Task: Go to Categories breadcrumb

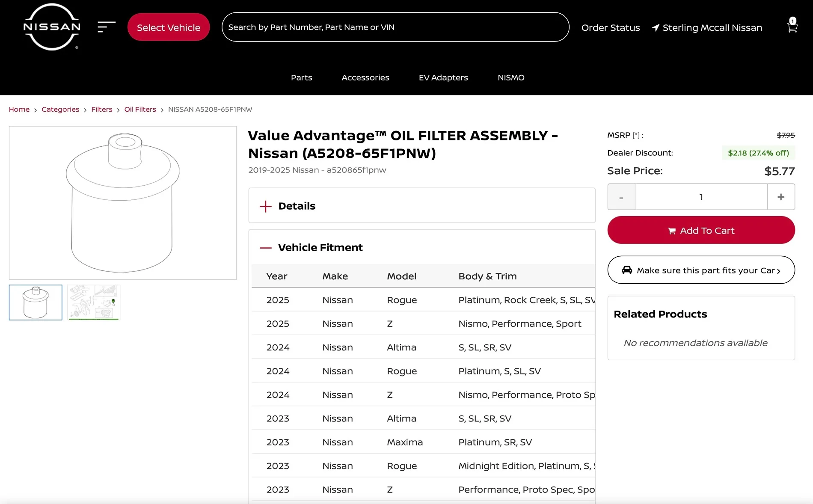Action: [x=60, y=110]
